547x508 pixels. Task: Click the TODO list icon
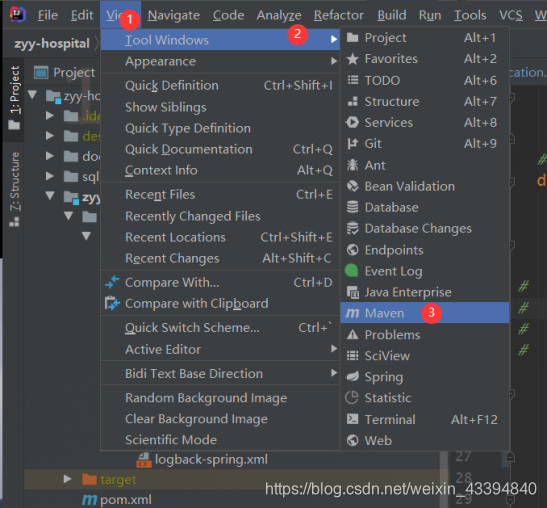[x=353, y=80]
